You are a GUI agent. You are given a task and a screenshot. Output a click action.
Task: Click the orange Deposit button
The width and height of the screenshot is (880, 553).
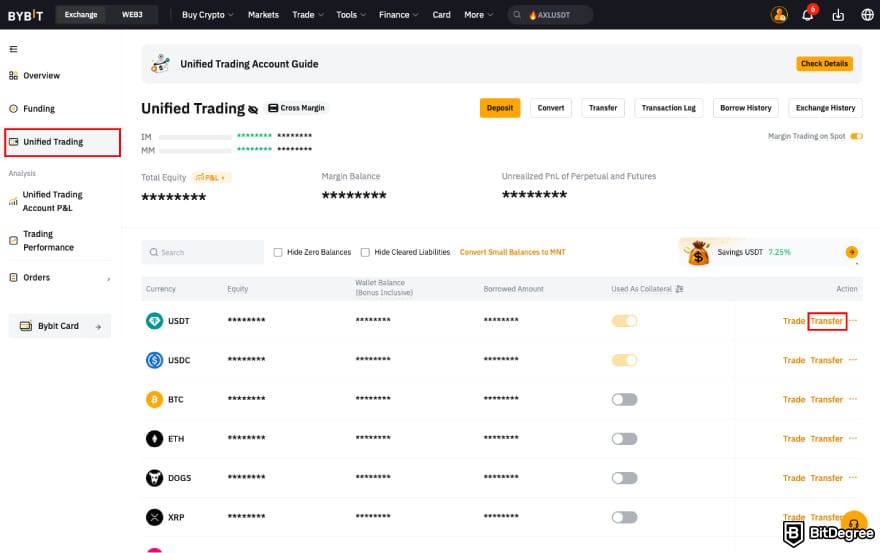499,108
